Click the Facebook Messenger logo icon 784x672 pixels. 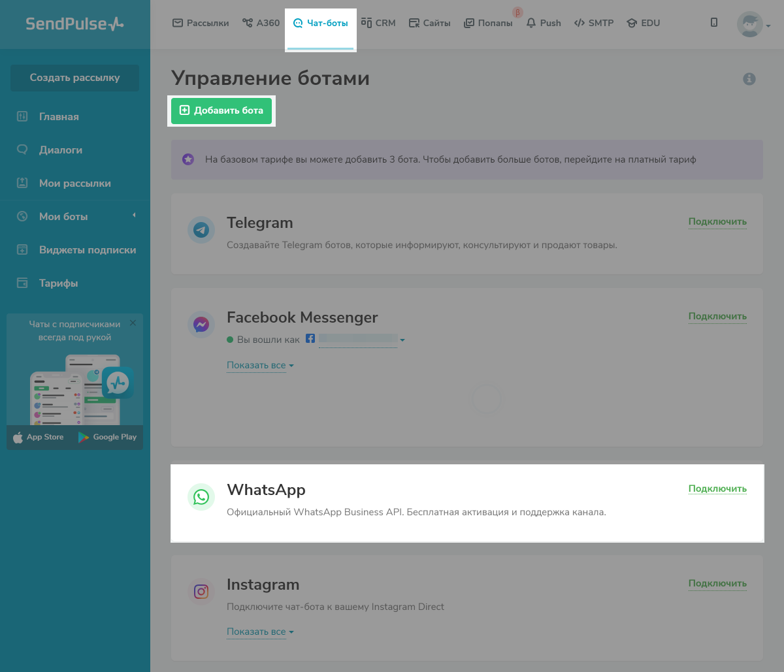[201, 325]
